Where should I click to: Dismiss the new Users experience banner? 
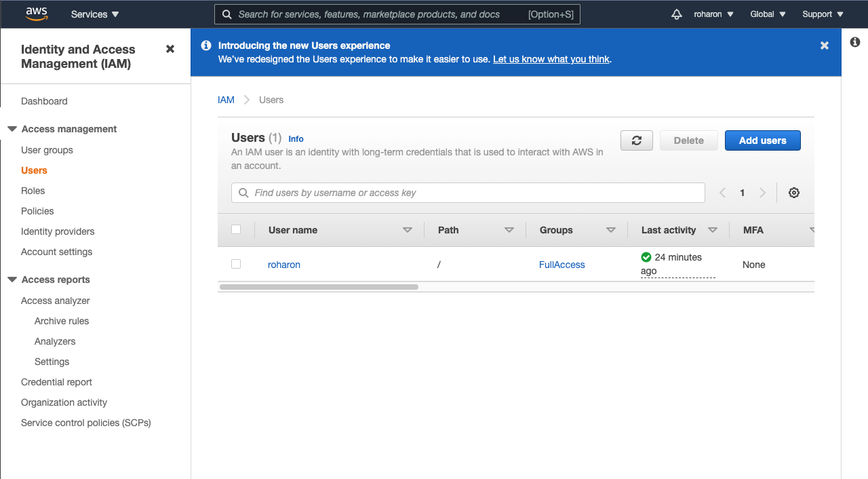[x=825, y=45]
